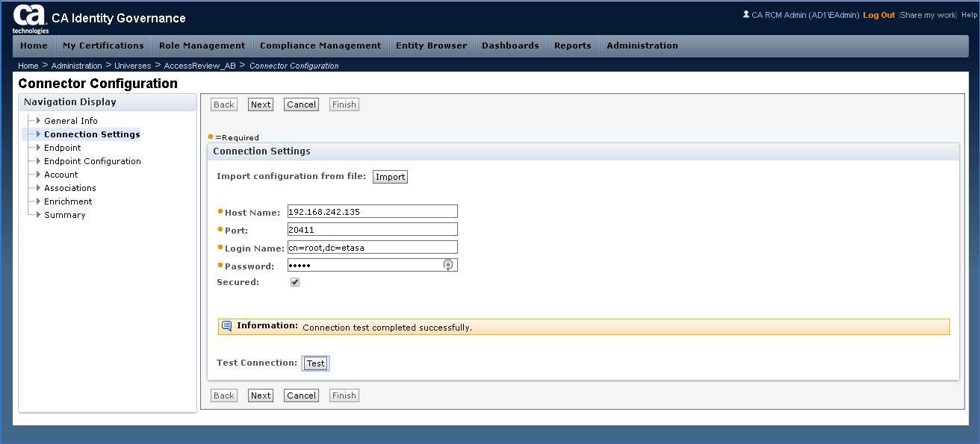Select Account in the navigation tree
Image resolution: width=980 pixels, height=444 pixels.
[x=61, y=175]
